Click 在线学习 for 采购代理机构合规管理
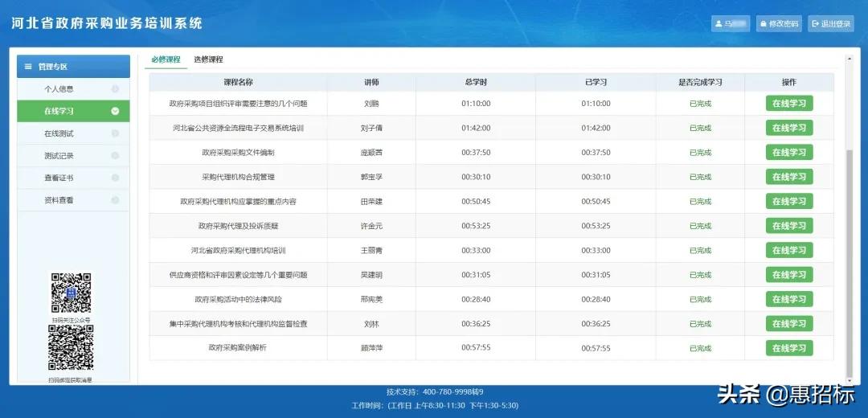 click(789, 177)
